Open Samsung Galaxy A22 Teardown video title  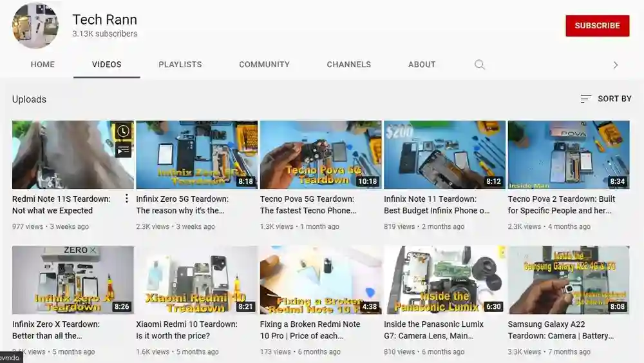(x=561, y=329)
